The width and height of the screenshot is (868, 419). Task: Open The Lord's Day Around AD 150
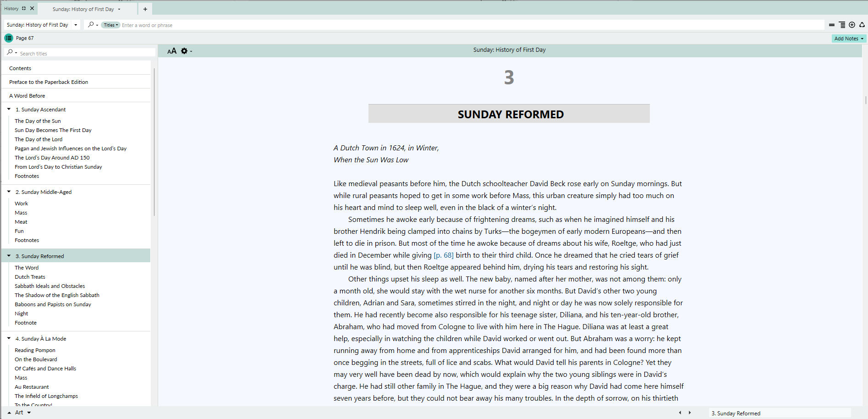coord(52,158)
